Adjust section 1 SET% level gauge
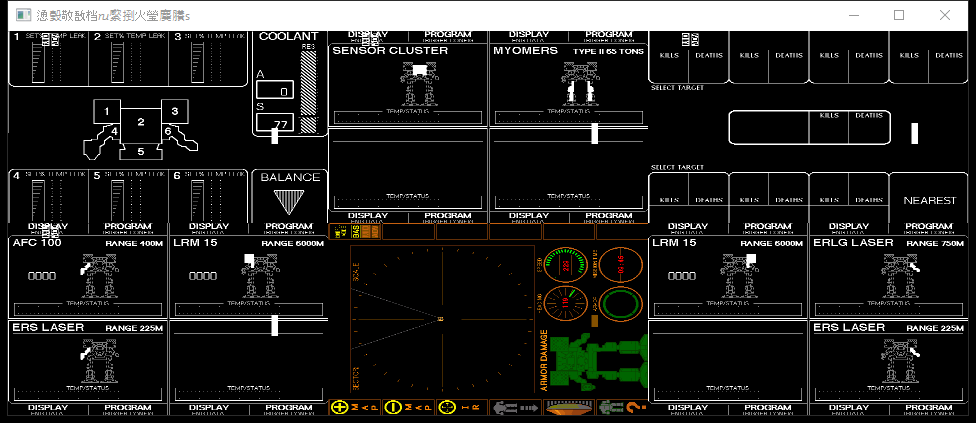Image resolution: width=976 pixels, height=423 pixels. tap(37, 63)
